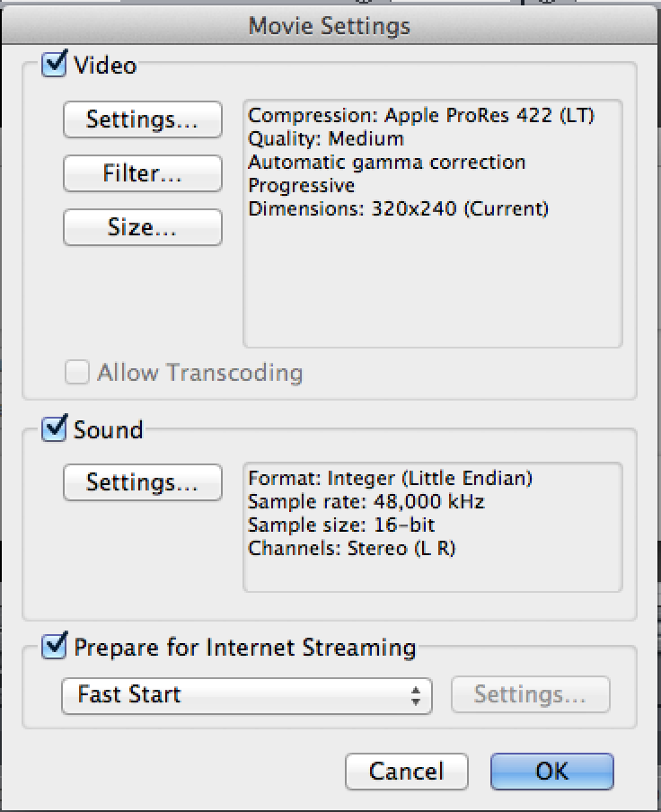The height and width of the screenshot is (812, 661).
Task: Click the Internet Streaming Settings button
Action: point(530,694)
